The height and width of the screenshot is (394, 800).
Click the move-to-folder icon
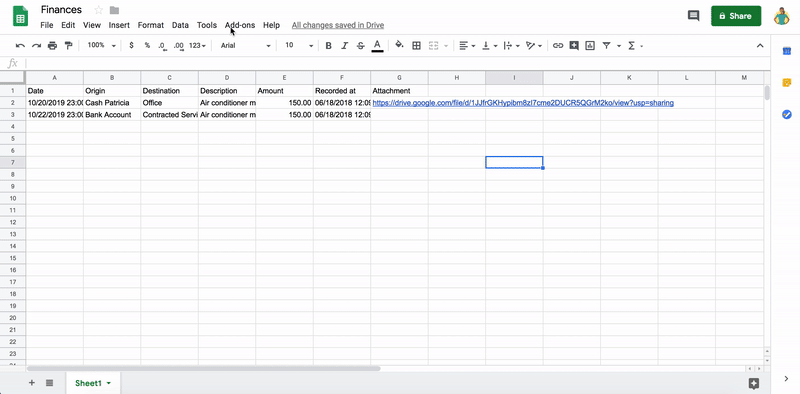[114, 10]
